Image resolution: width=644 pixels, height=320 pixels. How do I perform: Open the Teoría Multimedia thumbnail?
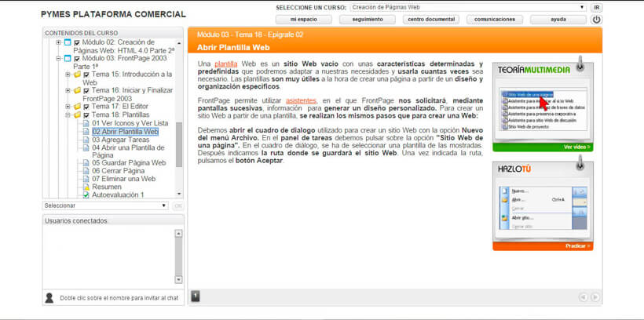(543, 109)
